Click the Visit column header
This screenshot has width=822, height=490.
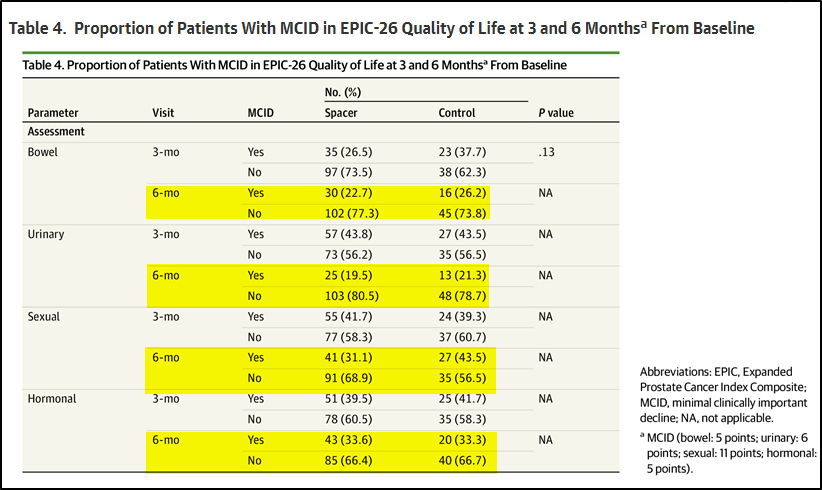point(164,113)
